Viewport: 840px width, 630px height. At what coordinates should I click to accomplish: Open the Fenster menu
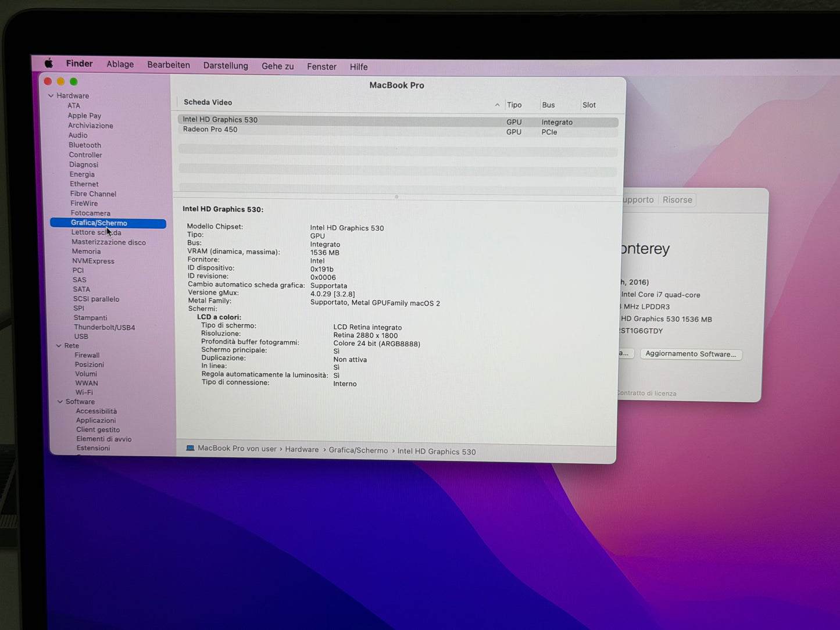click(x=321, y=67)
